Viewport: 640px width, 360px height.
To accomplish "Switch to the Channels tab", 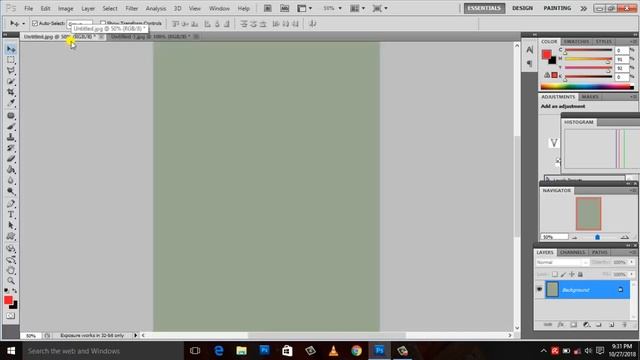I will coord(572,252).
